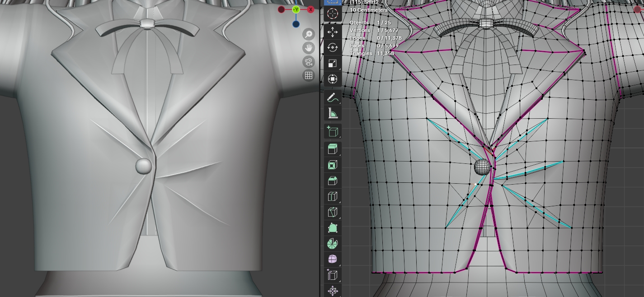The image size is (644, 297).
Task: Select the Spin tool
Action: [x=333, y=244]
